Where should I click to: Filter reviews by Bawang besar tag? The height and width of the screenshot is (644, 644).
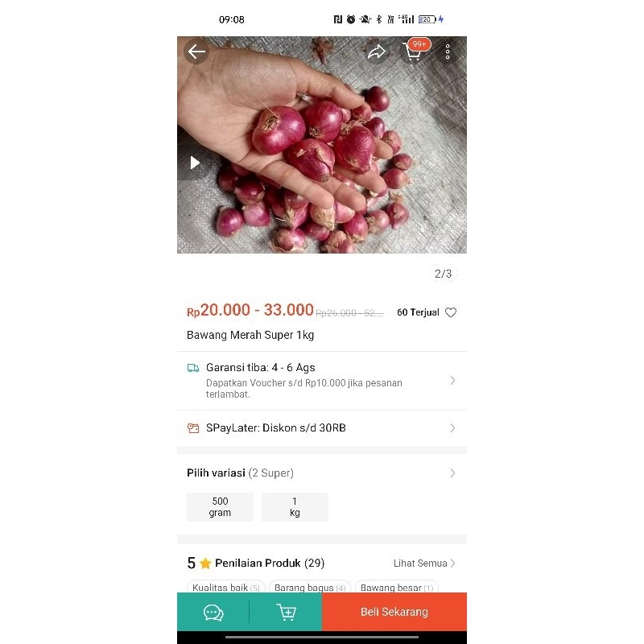[x=397, y=588]
